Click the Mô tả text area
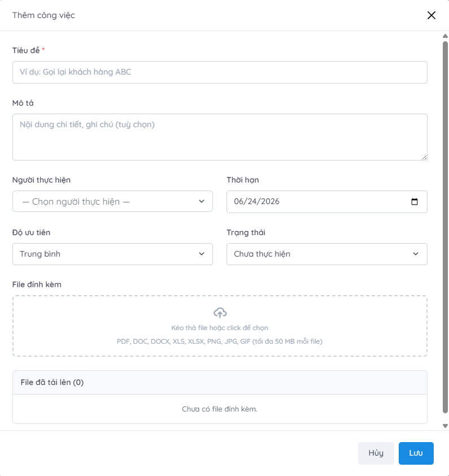The height and width of the screenshot is (476, 449). [220, 137]
